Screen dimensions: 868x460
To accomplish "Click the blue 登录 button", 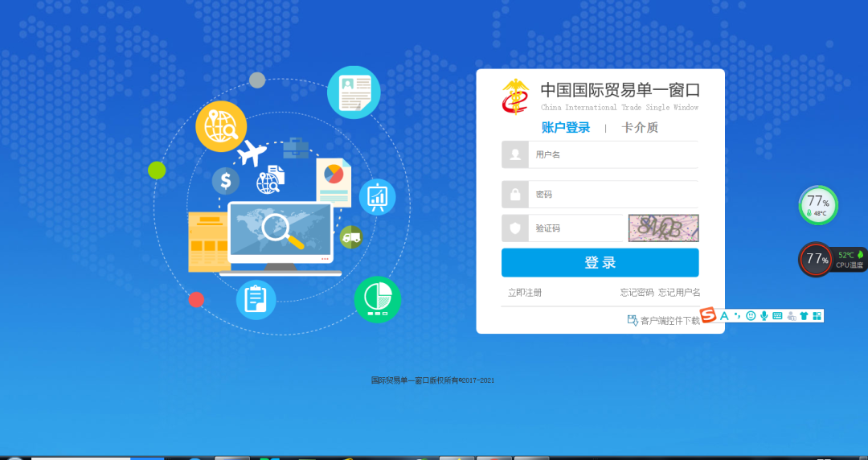I will point(600,263).
